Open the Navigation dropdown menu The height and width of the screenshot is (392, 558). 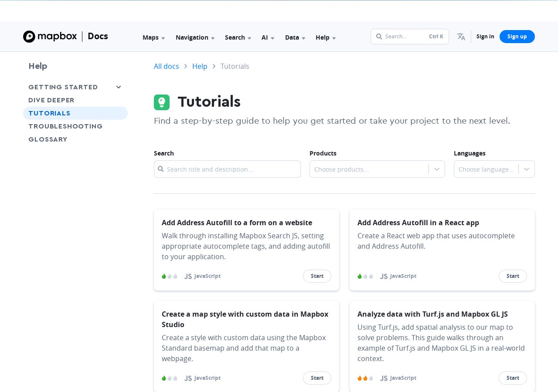195,37
